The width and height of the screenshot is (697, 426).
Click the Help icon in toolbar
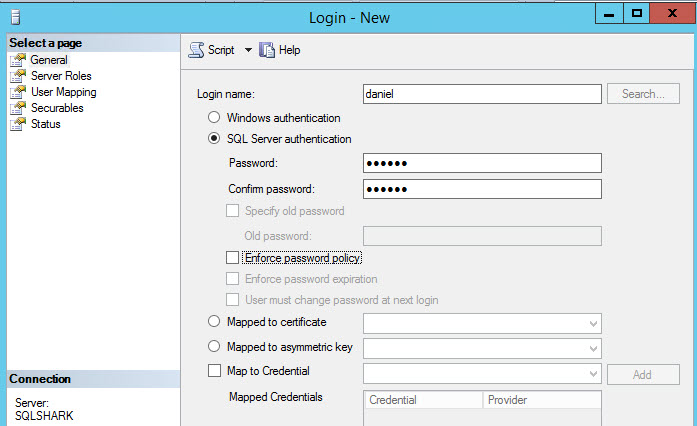click(x=267, y=50)
